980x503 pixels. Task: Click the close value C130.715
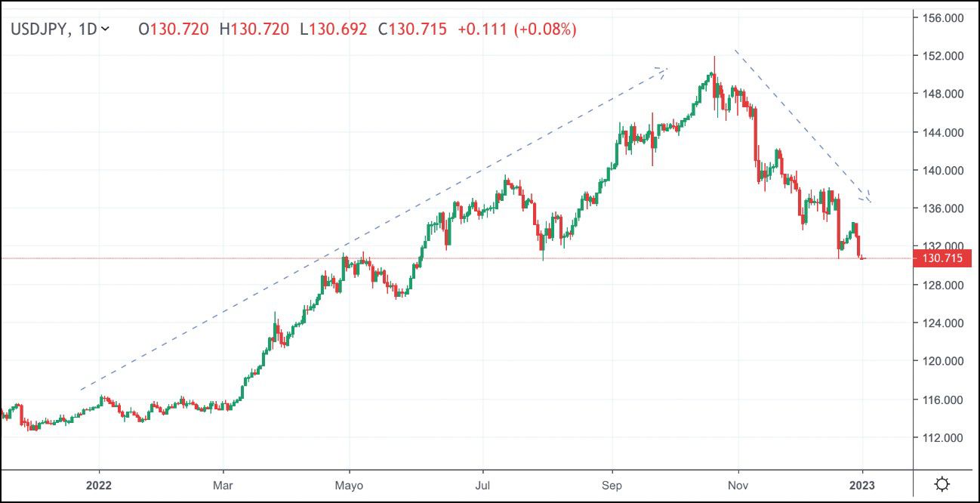412,29
